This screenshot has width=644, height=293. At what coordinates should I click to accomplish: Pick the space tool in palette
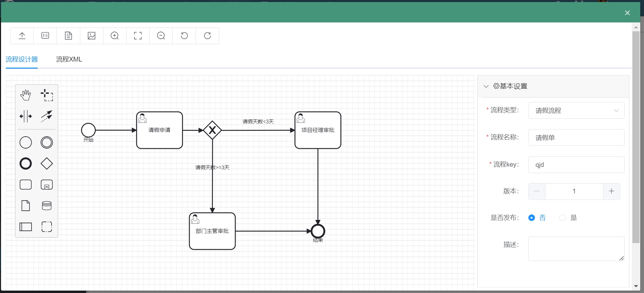(26, 116)
